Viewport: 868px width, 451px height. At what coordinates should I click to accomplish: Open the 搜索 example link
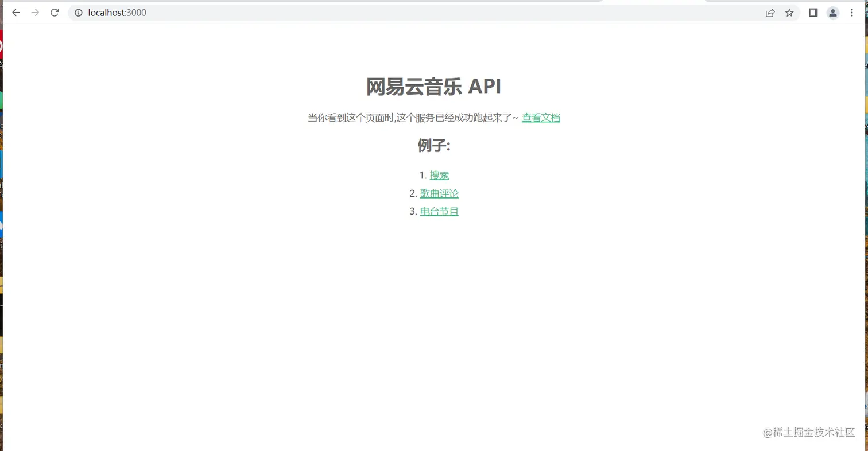pos(439,176)
